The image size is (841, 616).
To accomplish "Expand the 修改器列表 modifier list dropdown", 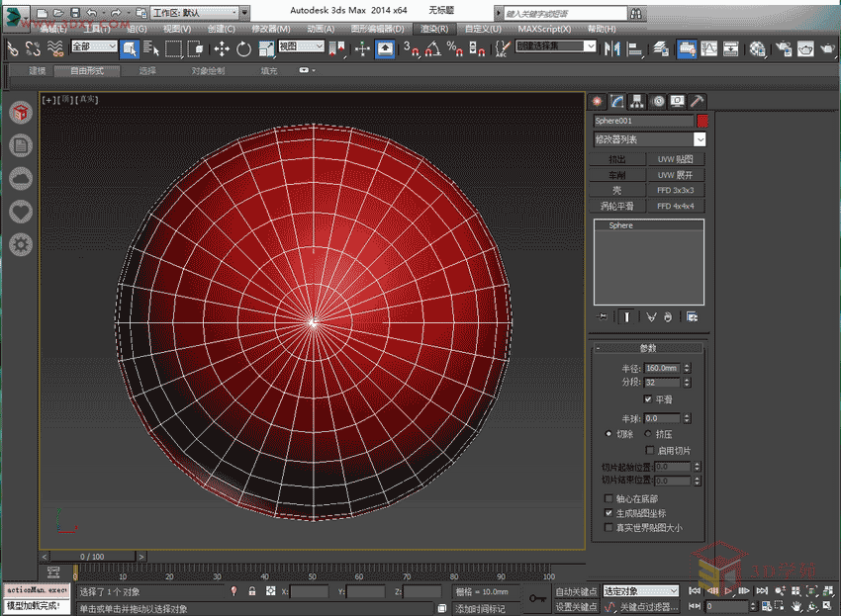I will point(700,139).
